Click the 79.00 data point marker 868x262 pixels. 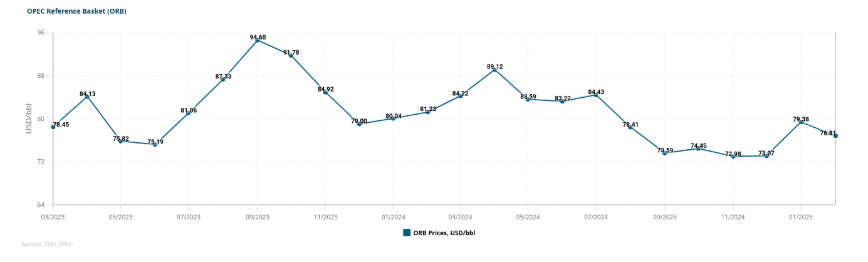[359, 124]
